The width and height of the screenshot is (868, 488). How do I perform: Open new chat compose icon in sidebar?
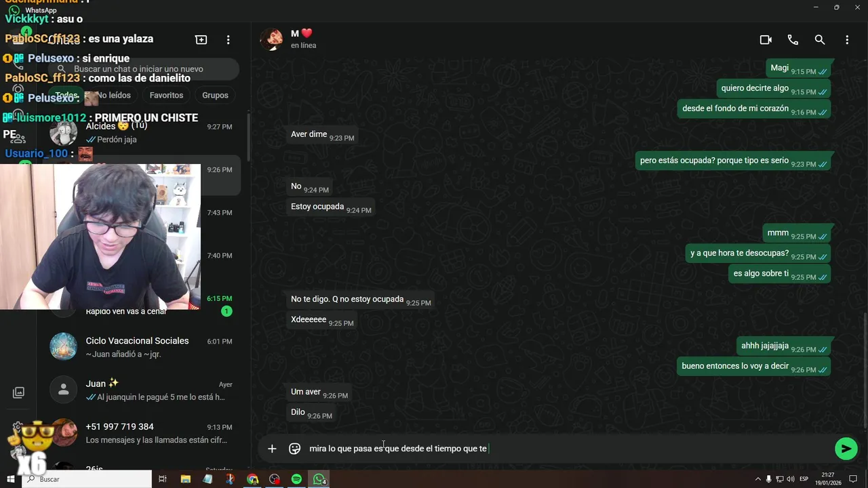[201, 40]
